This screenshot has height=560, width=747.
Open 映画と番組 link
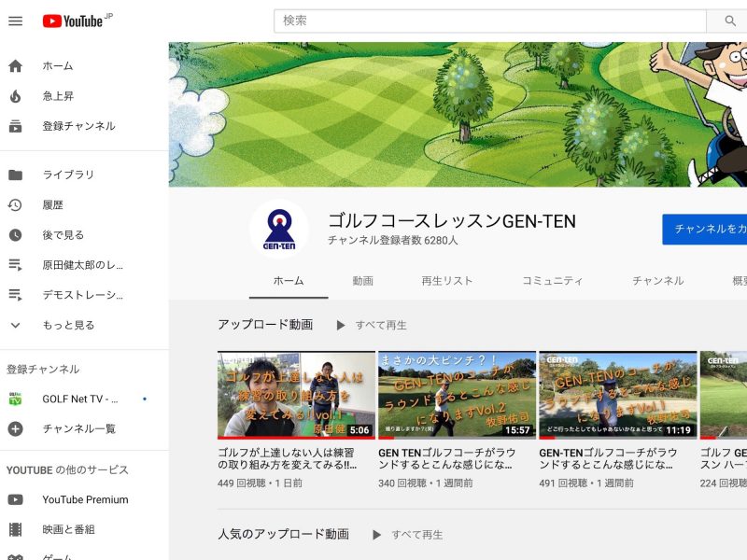[68, 529]
